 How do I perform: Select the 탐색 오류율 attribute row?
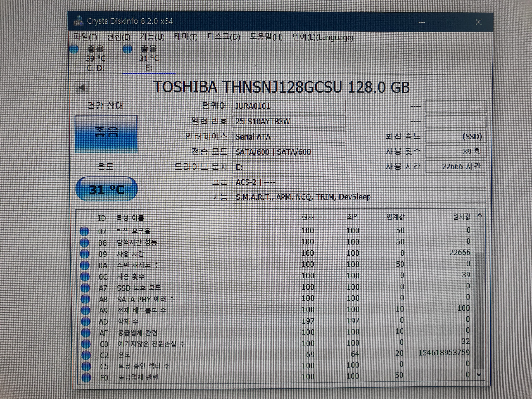275,231
